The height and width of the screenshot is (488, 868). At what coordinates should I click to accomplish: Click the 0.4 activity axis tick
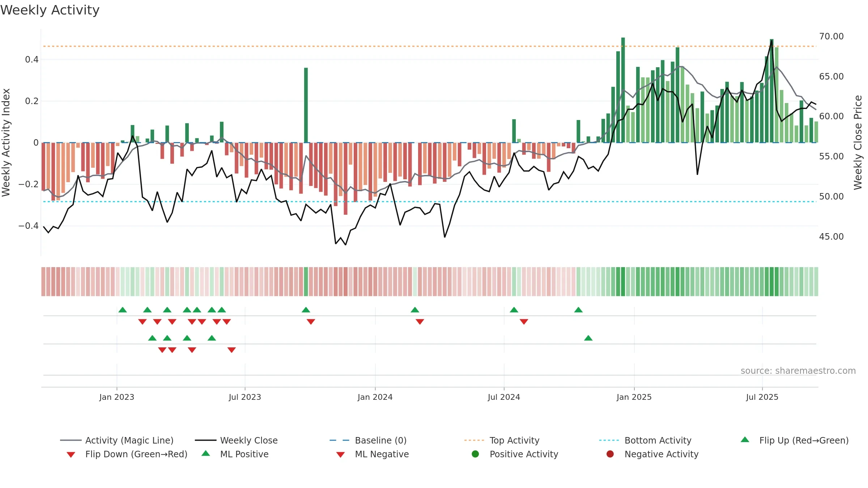tap(32, 59)
